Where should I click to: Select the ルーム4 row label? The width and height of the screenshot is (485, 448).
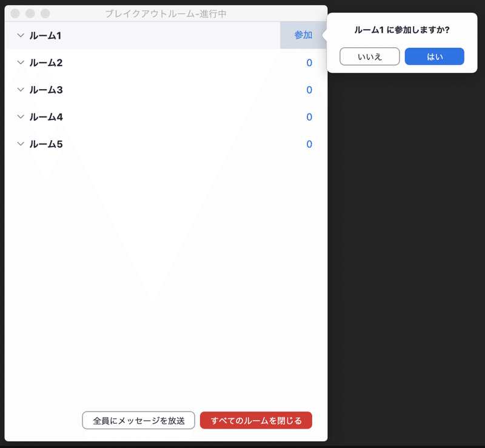click(46, 117)
